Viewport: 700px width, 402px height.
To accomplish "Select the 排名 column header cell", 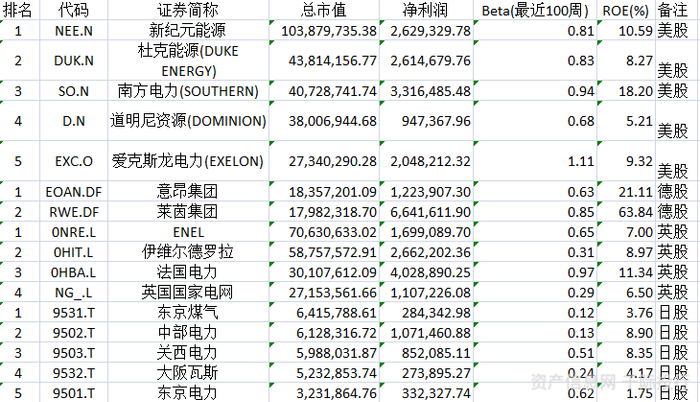I will (18, 10).
